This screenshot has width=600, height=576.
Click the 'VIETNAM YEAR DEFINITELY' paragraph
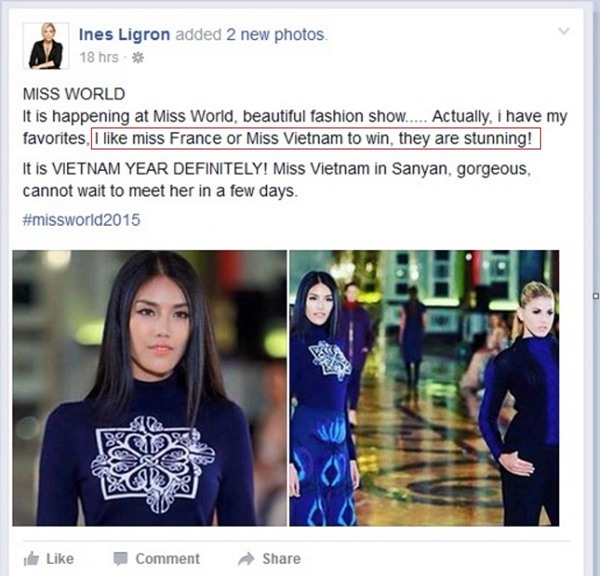[276, 180]
